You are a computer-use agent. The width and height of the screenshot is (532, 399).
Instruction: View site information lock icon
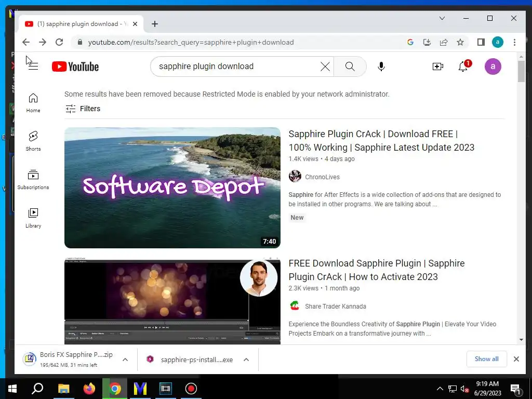pos(79,42)
